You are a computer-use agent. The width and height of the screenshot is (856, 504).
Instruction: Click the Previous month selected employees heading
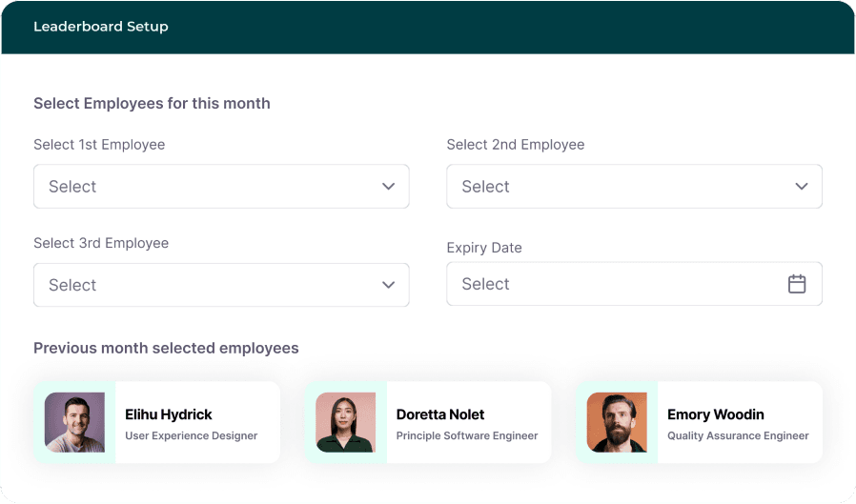[x=166, y=348]
